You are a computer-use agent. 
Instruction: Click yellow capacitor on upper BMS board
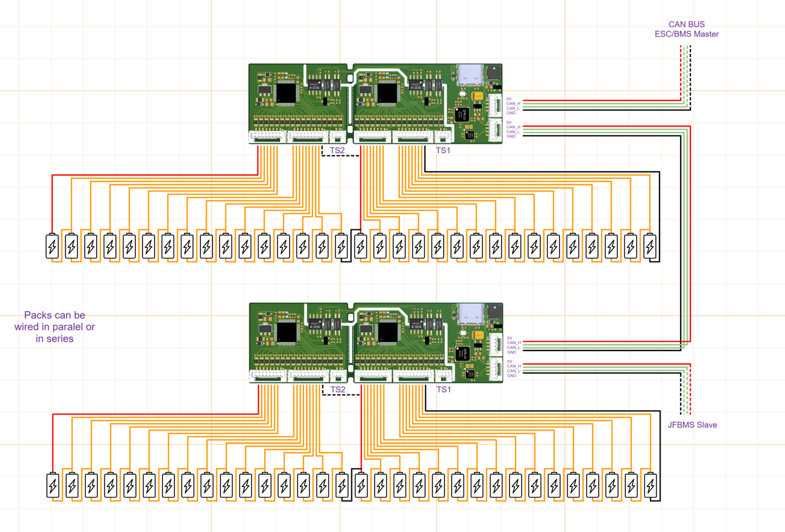477,96
